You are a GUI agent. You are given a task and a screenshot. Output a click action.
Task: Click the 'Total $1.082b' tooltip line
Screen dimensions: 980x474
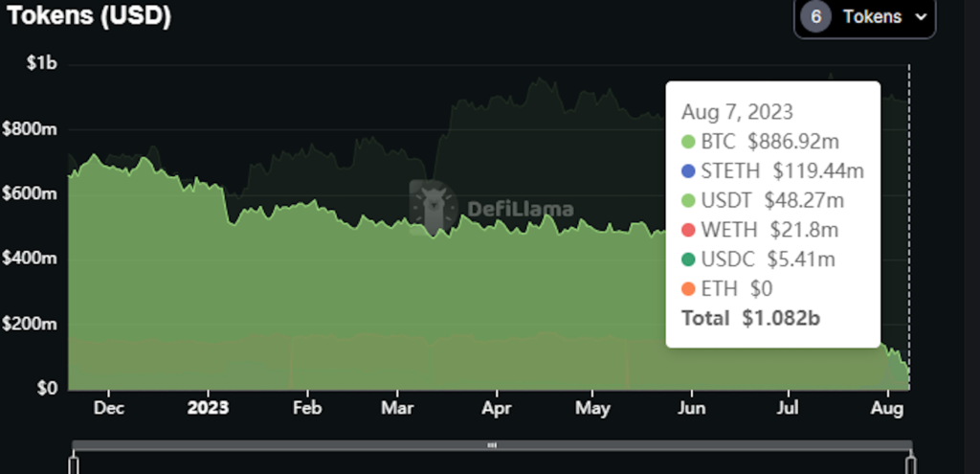750,318
